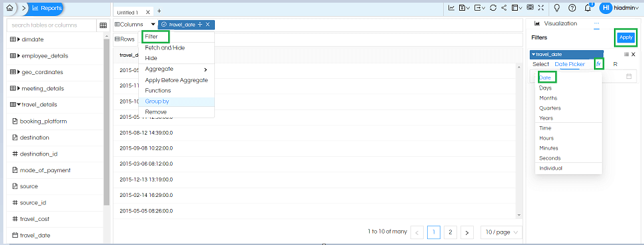Open the calendar icon in date field

click(629, 77)
